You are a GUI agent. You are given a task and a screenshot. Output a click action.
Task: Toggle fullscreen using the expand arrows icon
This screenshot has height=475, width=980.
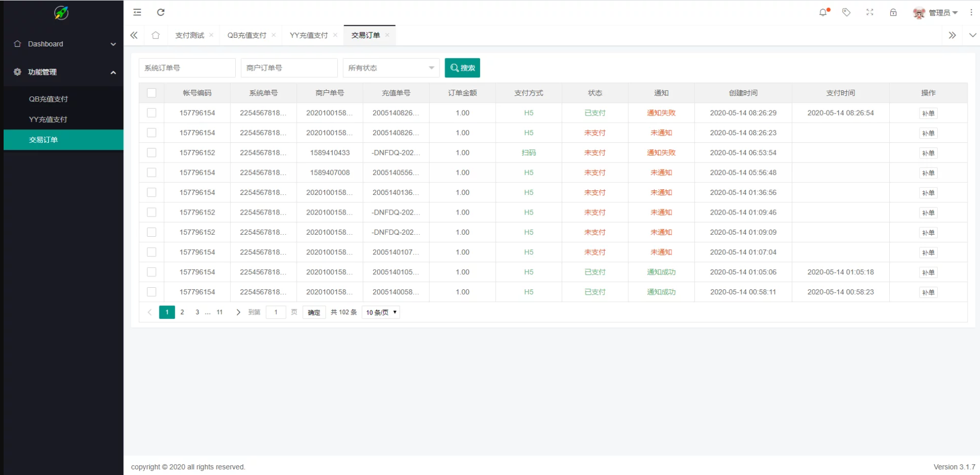(870, 12)
